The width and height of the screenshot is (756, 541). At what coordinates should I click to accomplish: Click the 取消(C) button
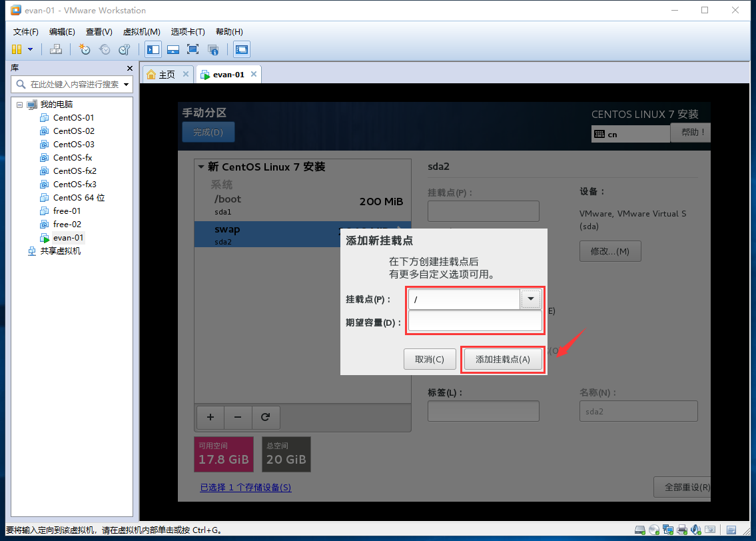pos(430,360)
